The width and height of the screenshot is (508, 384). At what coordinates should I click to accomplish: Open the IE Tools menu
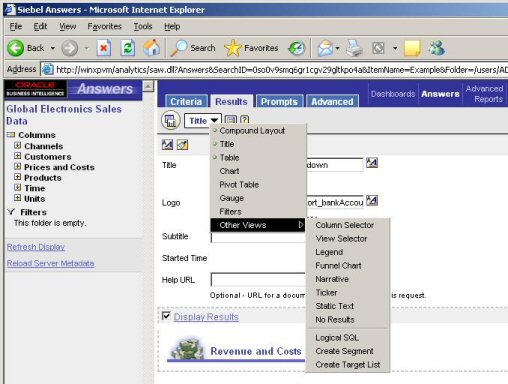(143, 26)
